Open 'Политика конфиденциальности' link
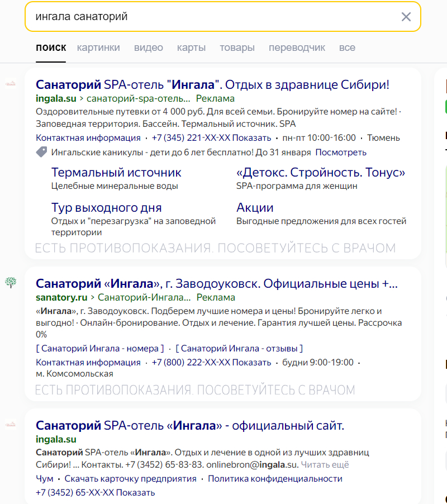The image size is (447, 504). [275, 479]
